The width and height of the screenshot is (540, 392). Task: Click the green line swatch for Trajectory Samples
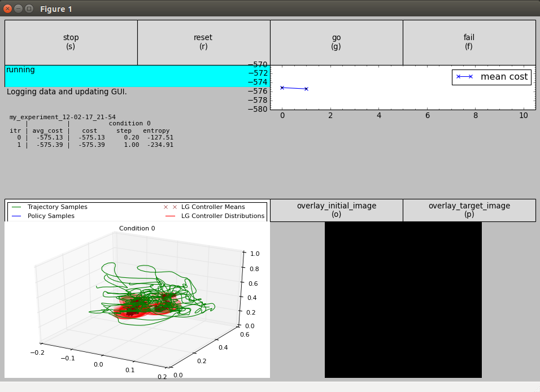tap(16, 207)
